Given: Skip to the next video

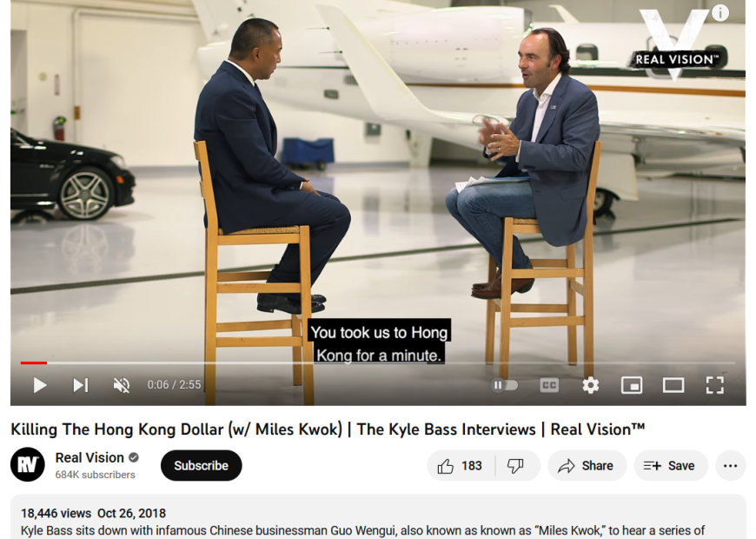Looking at the screenshot, I should pyautogui.click(x=81, y=385).
